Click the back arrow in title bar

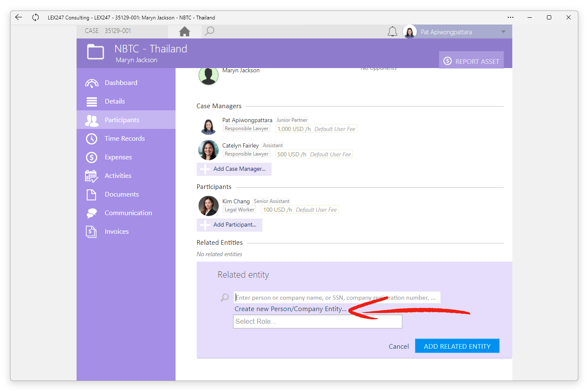tap(19, 17)
